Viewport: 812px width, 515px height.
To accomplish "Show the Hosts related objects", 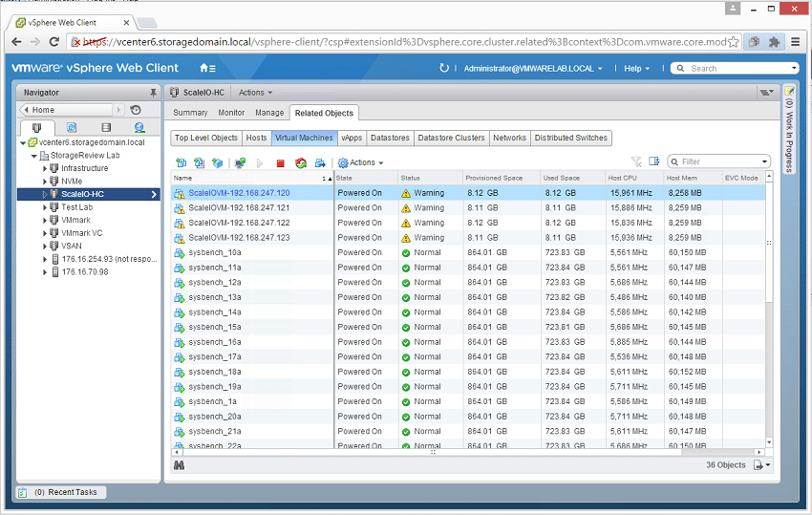I will [x=256, y=138].
